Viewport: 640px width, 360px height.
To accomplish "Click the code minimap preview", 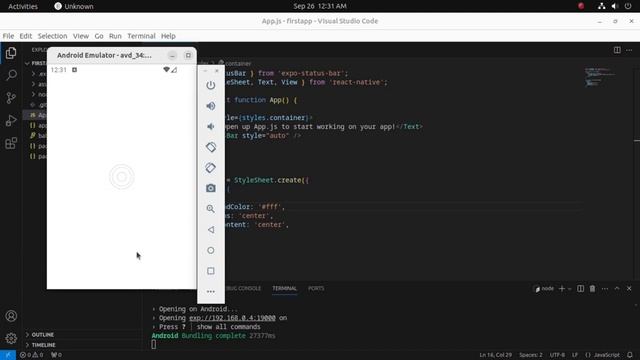I will [599, 77].
